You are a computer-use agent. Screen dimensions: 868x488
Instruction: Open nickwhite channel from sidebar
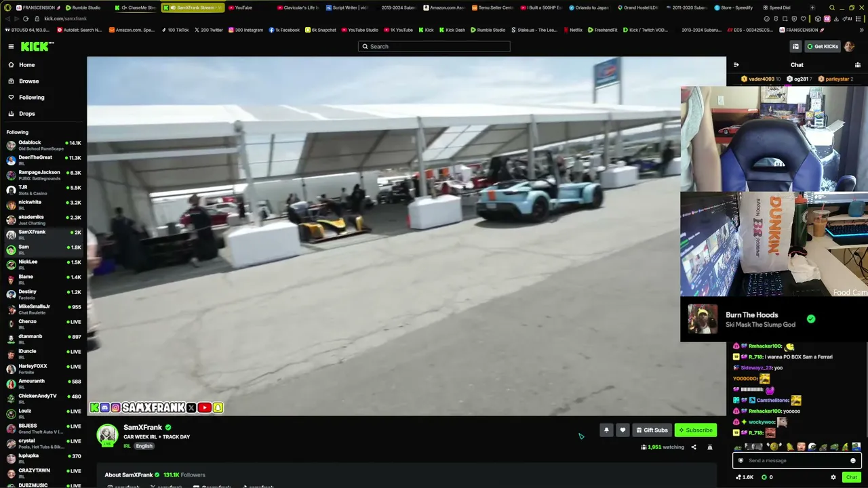(x=43, y=205)
